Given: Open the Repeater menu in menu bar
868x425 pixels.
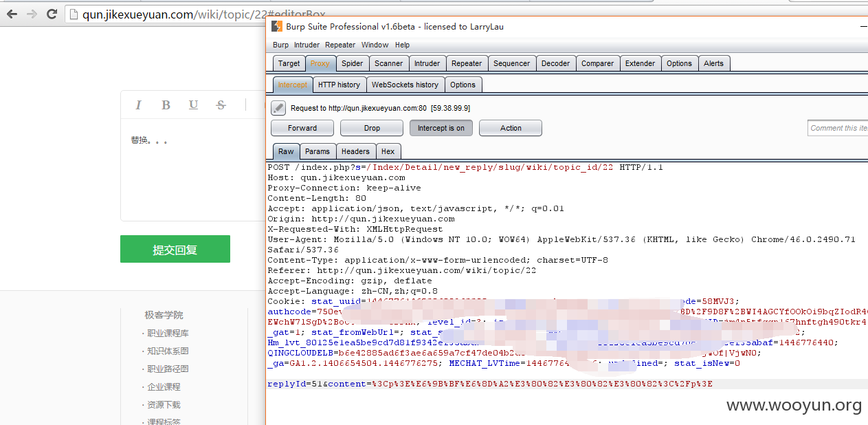Looking at the screenshot, I should coord(340,45).
